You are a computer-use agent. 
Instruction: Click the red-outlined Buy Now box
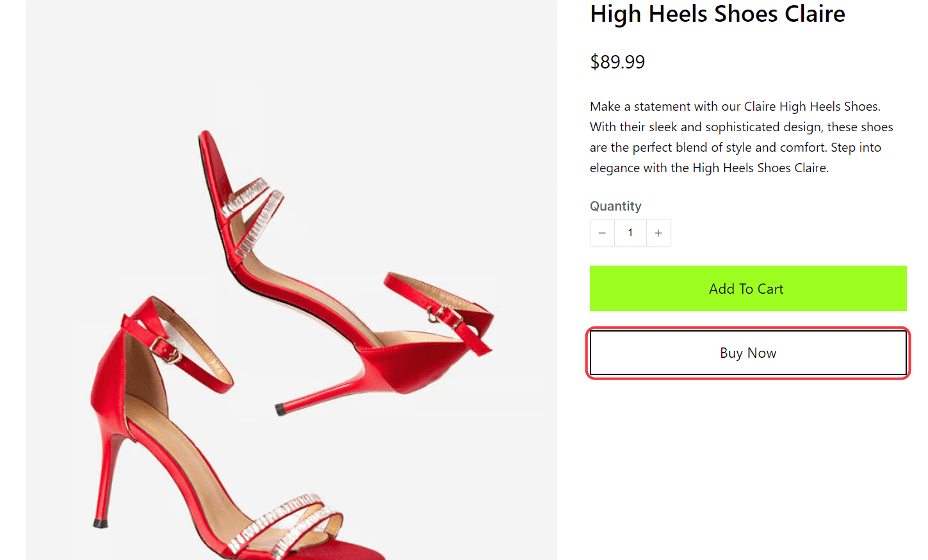(x=747, y=353)
